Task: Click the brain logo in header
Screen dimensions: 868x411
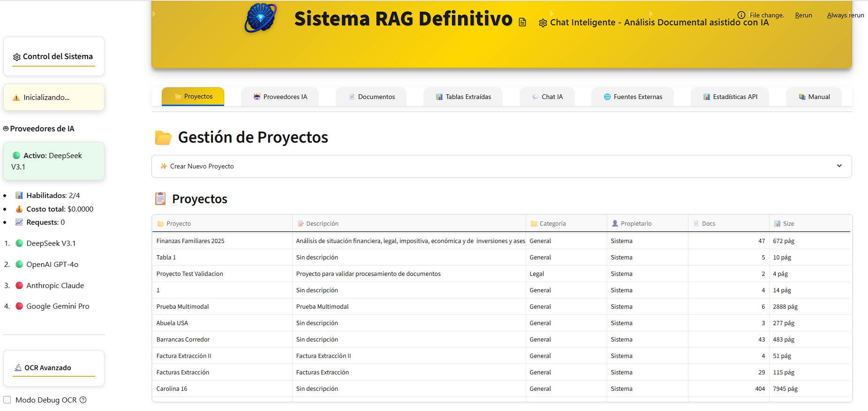Action: click(261, 18)
